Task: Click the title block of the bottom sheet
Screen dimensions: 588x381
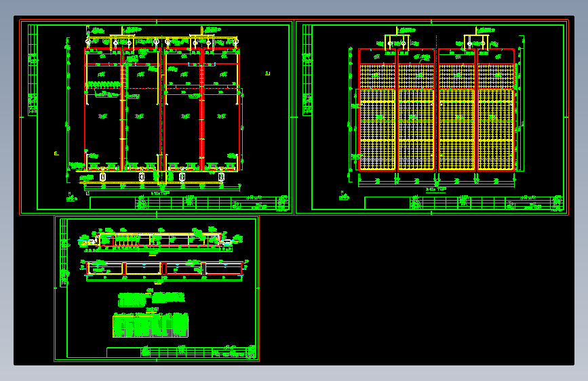Action: (182, 353)
